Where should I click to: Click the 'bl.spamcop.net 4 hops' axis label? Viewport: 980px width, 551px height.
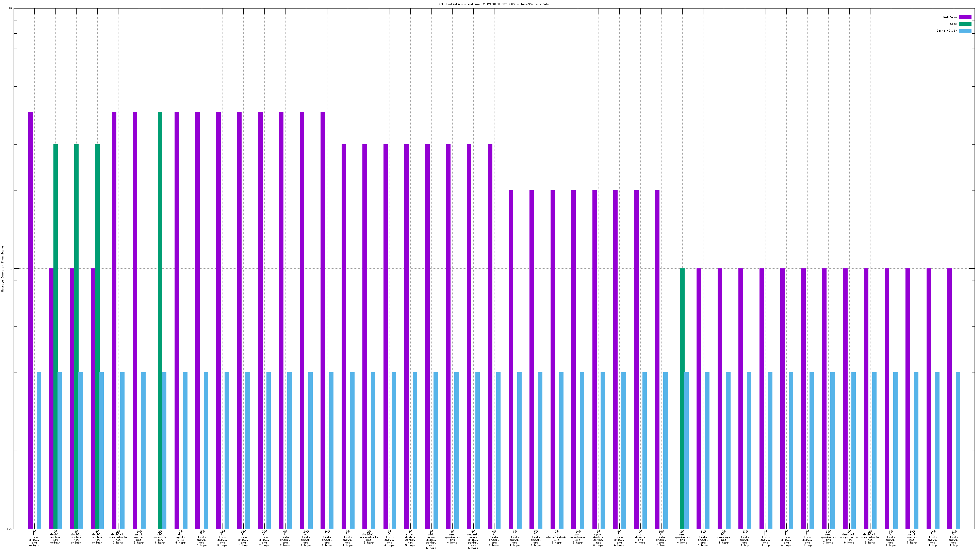point(723,537)
